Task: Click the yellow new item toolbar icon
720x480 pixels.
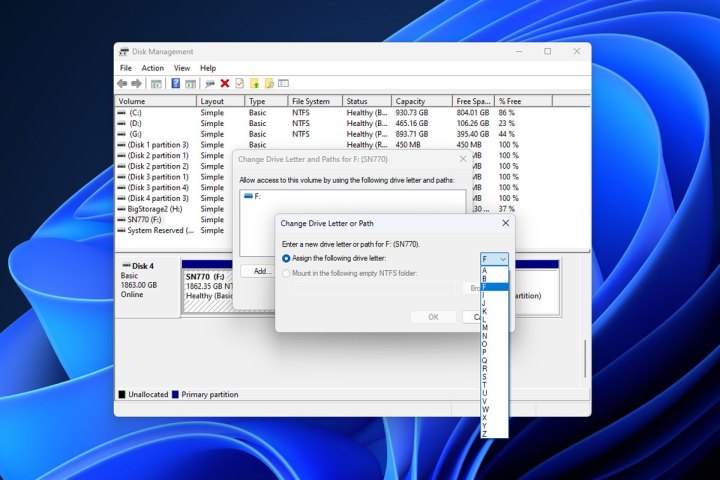Action: click(254, 84)
